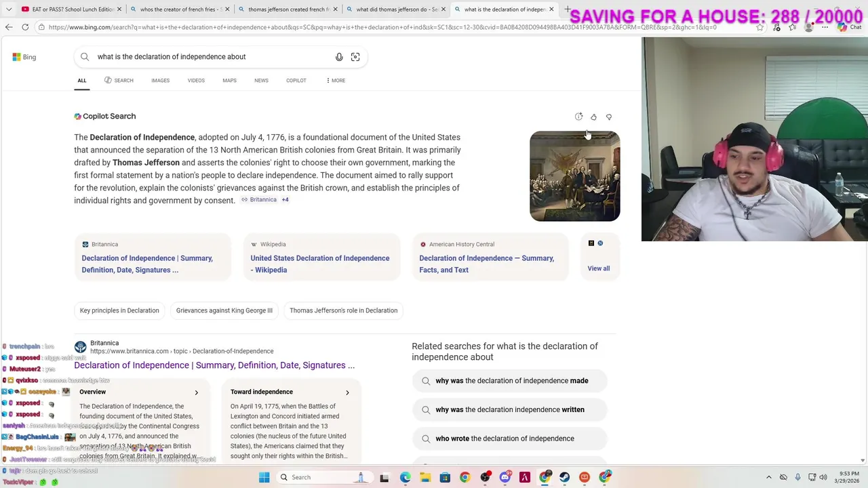Click thumbs up on Copilot answer
The height and width of the screenshot is (488, 868).
(593, 117)
